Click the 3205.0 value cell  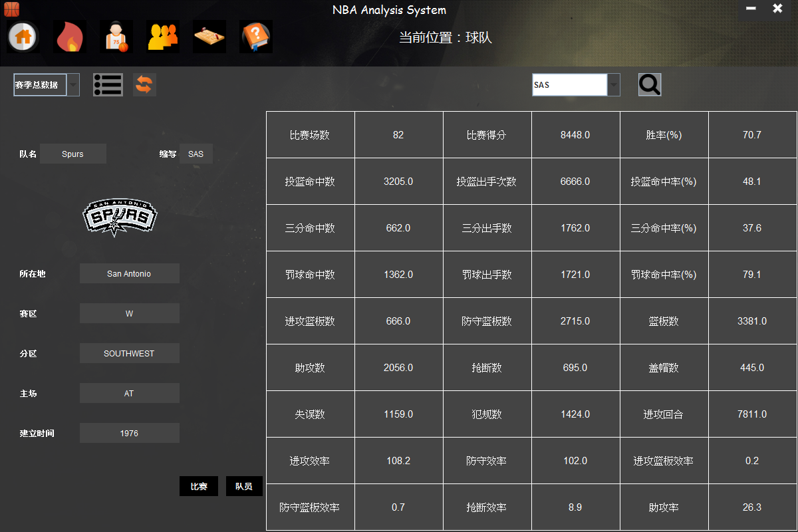click(399, 182)
